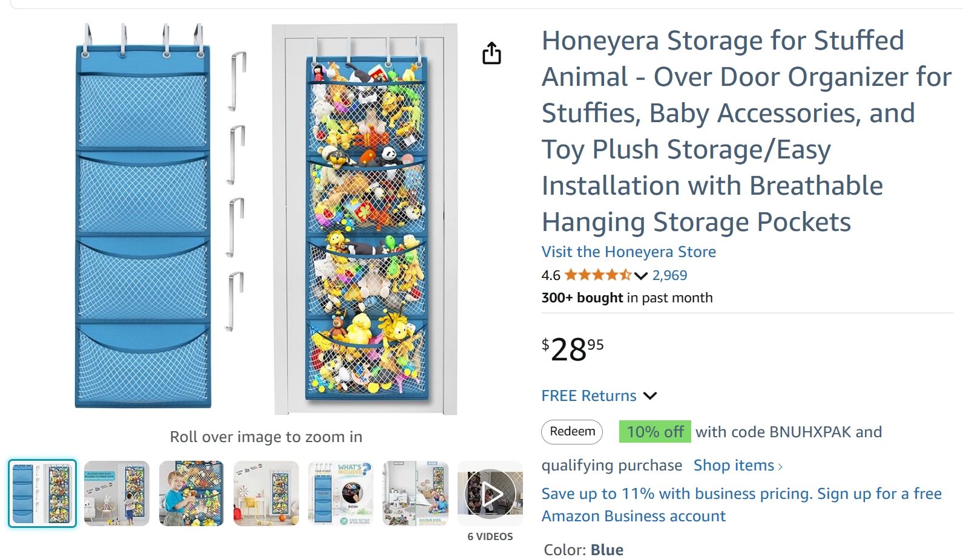The width and height of the screenshot is (963, 560).
Task: Click the orange star rating icons
Action: coord(597,276)
